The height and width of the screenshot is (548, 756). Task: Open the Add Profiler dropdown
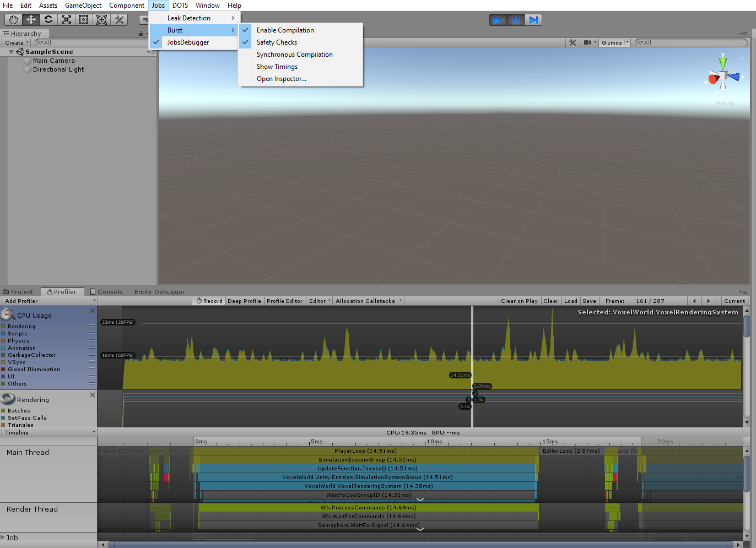click(x=49, y=301)
